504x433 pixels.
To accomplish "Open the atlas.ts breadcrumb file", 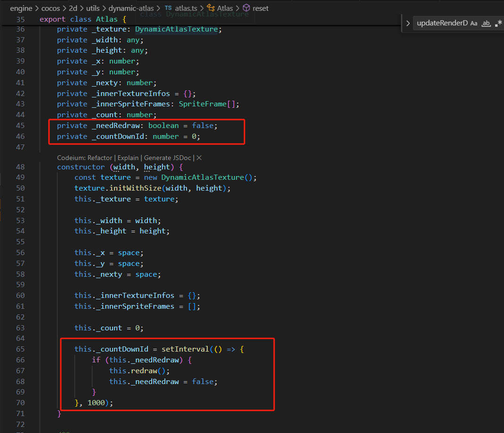I will 186,8.
